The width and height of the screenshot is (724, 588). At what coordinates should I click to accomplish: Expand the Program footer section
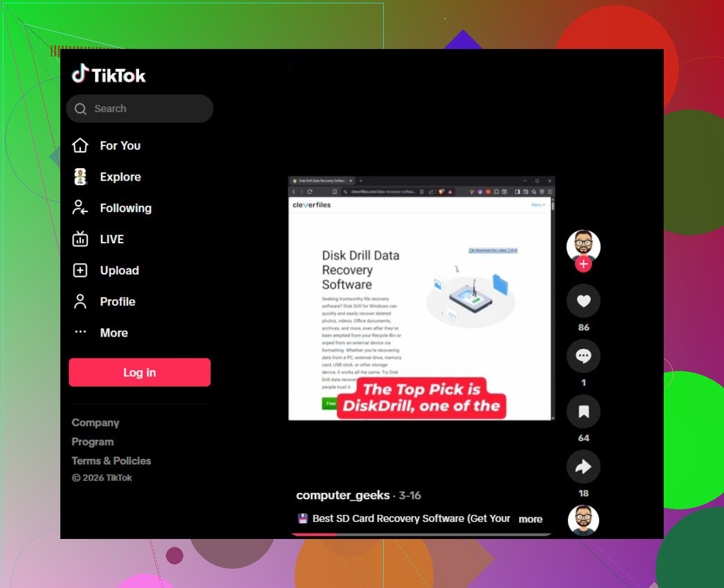coord(92,442)
